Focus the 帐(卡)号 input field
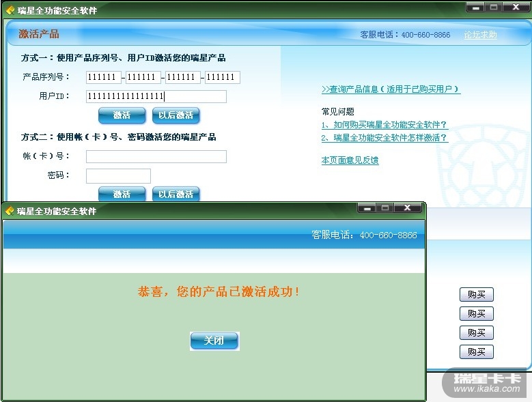The width and height of the screenshot is (532, 402). coord(156,156)
